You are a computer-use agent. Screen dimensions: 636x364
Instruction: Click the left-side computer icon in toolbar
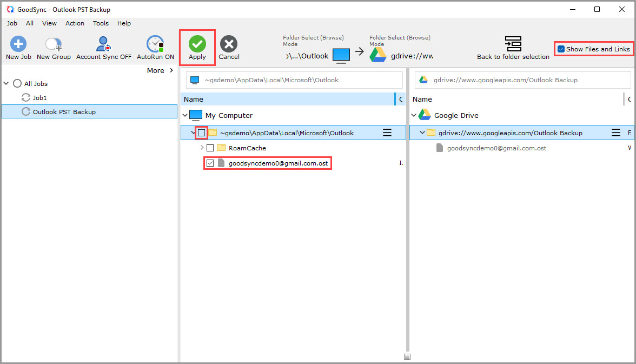pos(341,55)
